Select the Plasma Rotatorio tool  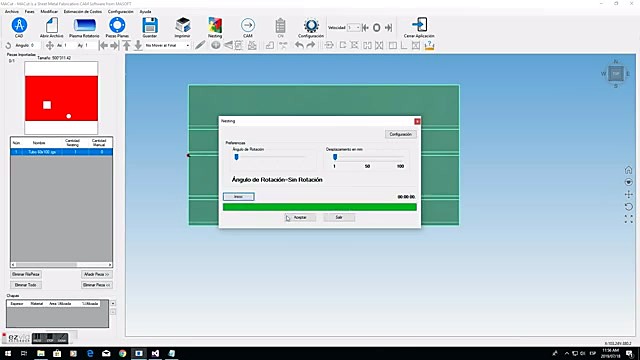pyautogui.click(x=84, y=26)
